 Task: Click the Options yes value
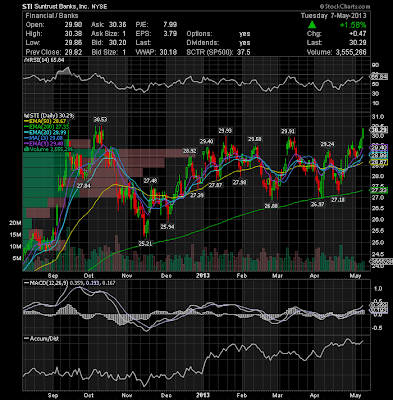click(245, 34)
